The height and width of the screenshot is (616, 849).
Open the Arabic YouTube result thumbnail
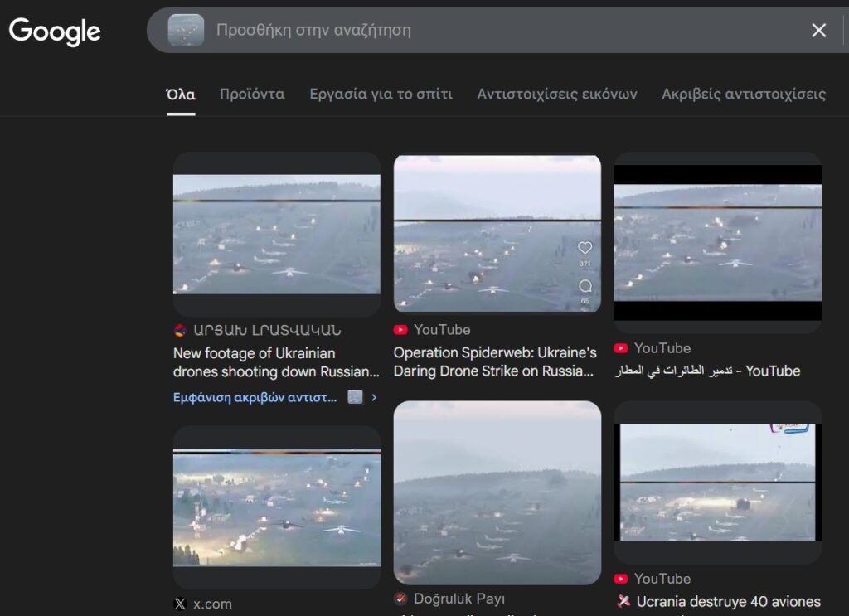click(717, 242)
